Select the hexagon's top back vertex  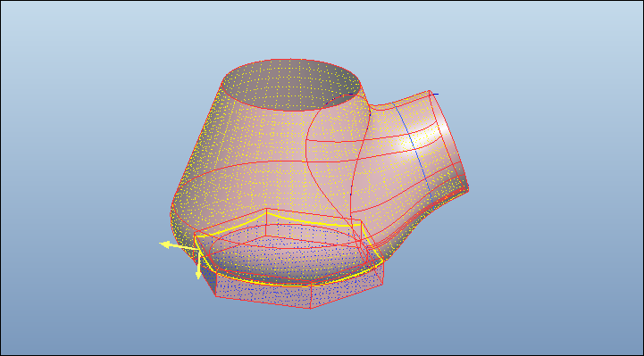click(x=266, y=209)
